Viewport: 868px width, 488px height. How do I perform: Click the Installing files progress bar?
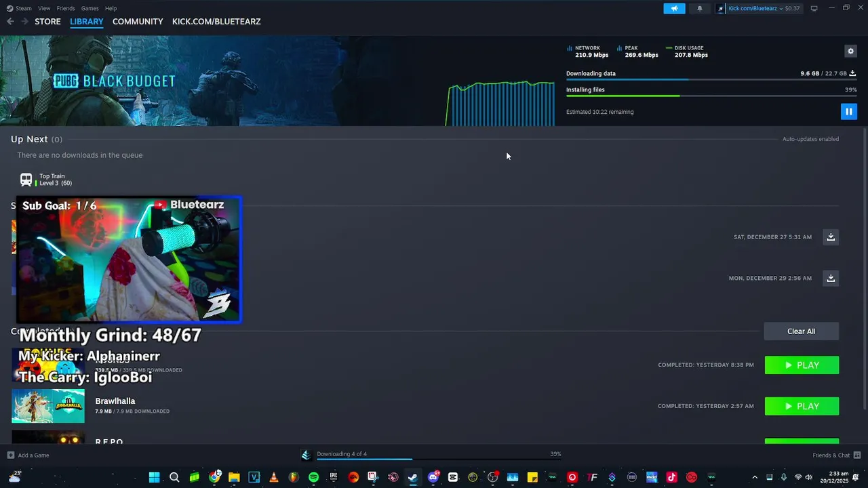pyautogui.click(x=711, y=96)
